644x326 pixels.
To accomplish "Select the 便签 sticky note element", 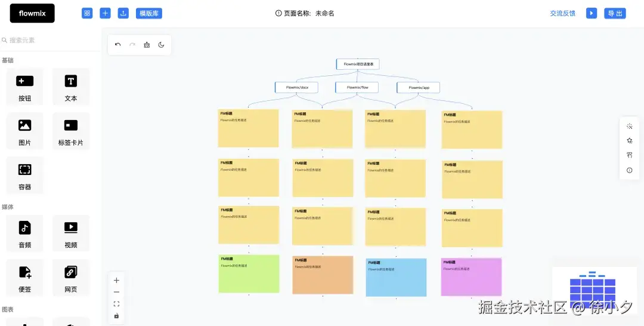I will (x=24, y=278).
